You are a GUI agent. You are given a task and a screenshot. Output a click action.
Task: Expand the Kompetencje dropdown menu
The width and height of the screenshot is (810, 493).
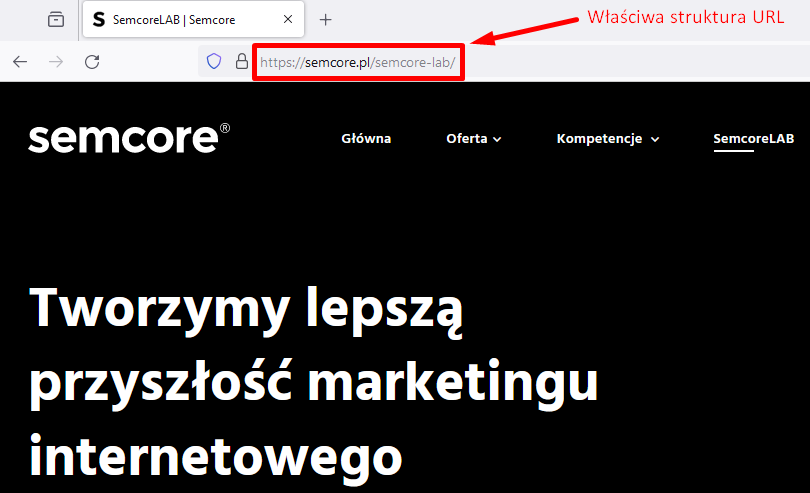[608, 138]
